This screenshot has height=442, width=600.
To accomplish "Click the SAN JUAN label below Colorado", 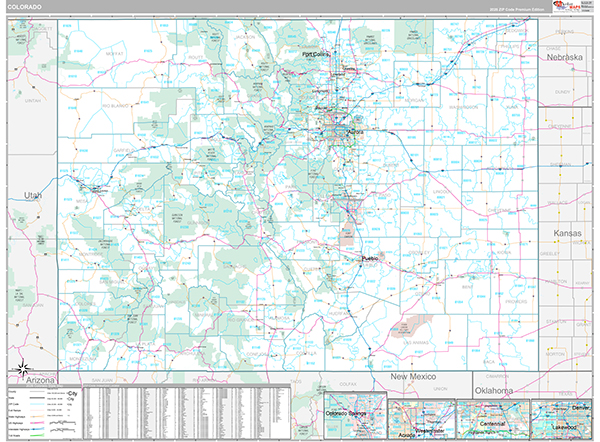I will click(x=102, y=380).
